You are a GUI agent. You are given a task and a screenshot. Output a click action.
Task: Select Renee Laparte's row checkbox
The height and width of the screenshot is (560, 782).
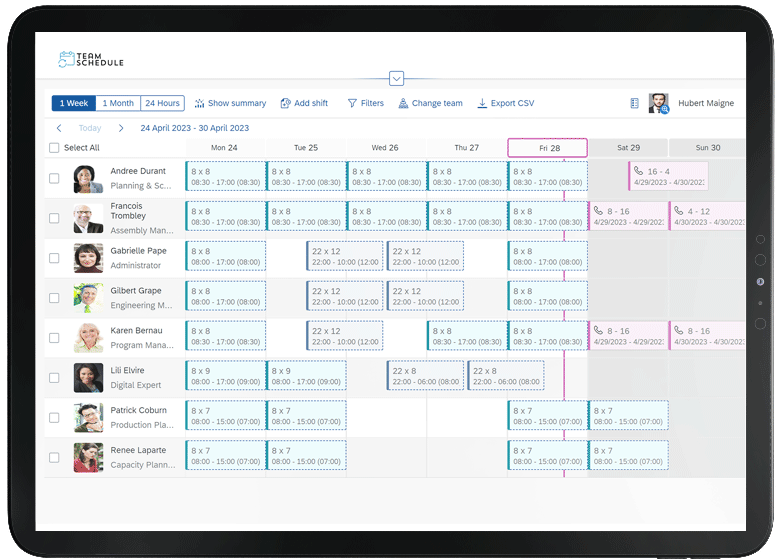54,458
